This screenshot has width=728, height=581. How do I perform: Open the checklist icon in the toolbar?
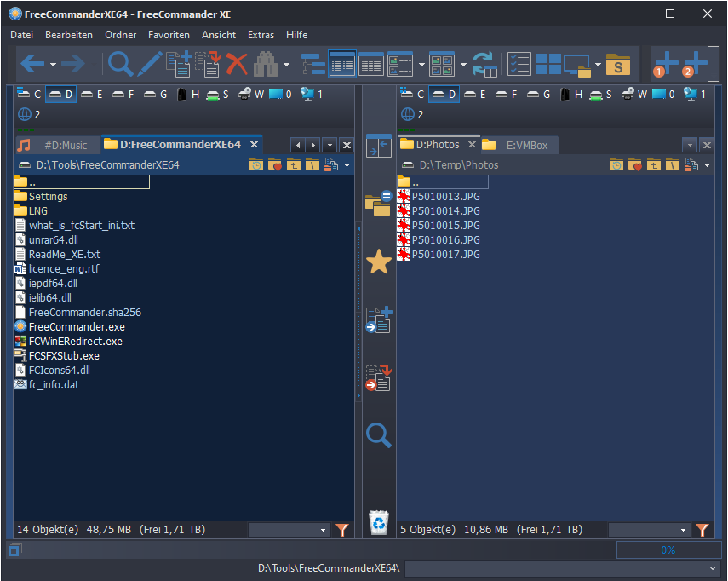[519, 64]
